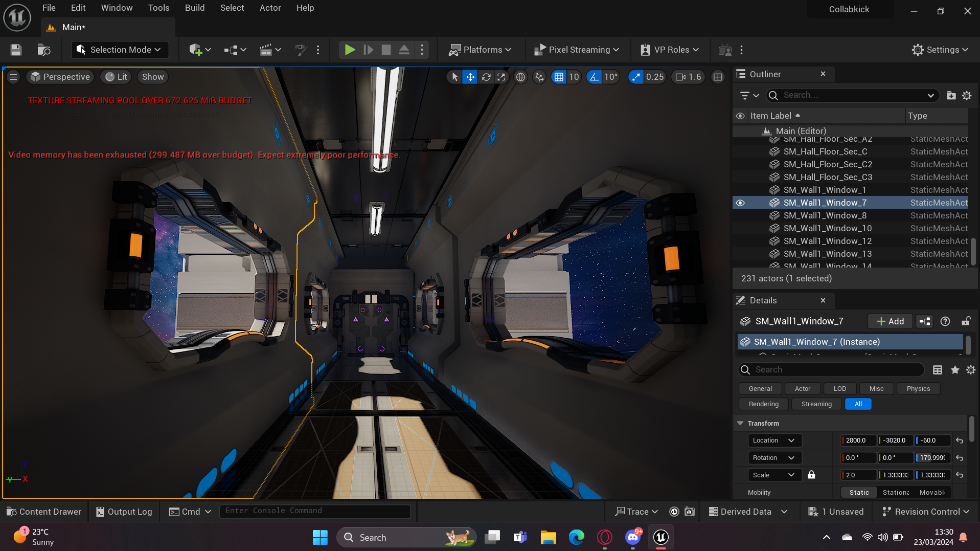Open viewport options hamburger menu
Viewport: 980px width, 551px height.
[13, 77]
